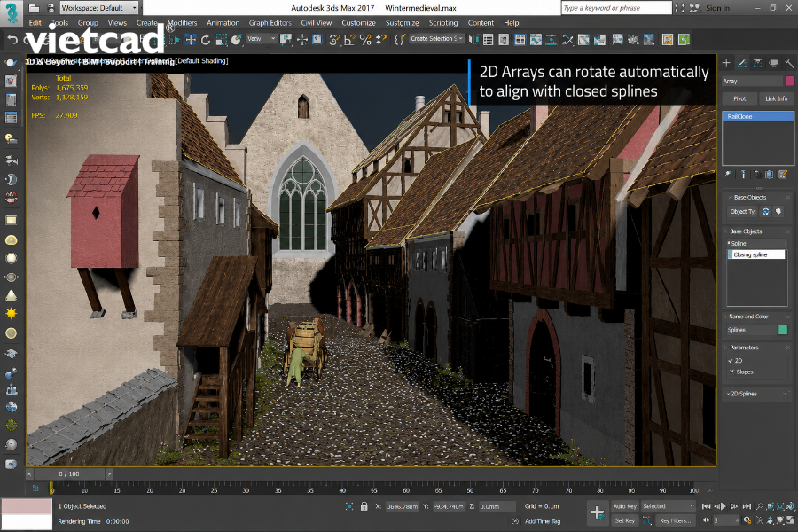Open Create Selection Set dropdown

(x=436, y=39)
